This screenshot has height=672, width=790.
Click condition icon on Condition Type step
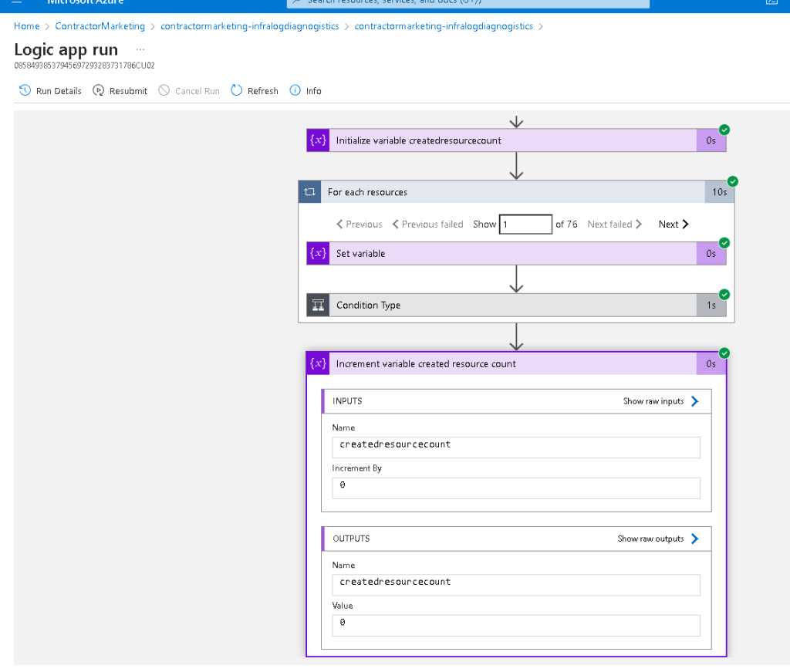pos(318,306)
